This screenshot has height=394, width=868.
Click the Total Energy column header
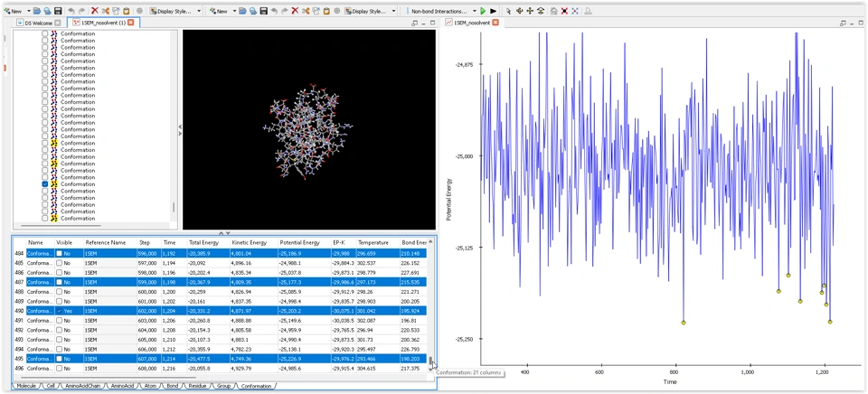coord(208,242)
